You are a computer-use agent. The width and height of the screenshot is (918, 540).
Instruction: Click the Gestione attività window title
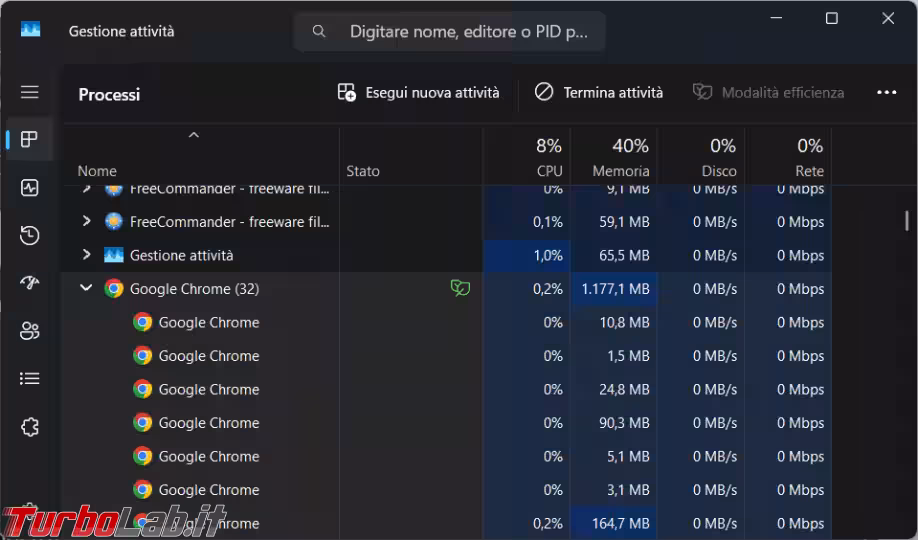click(121, 31)
